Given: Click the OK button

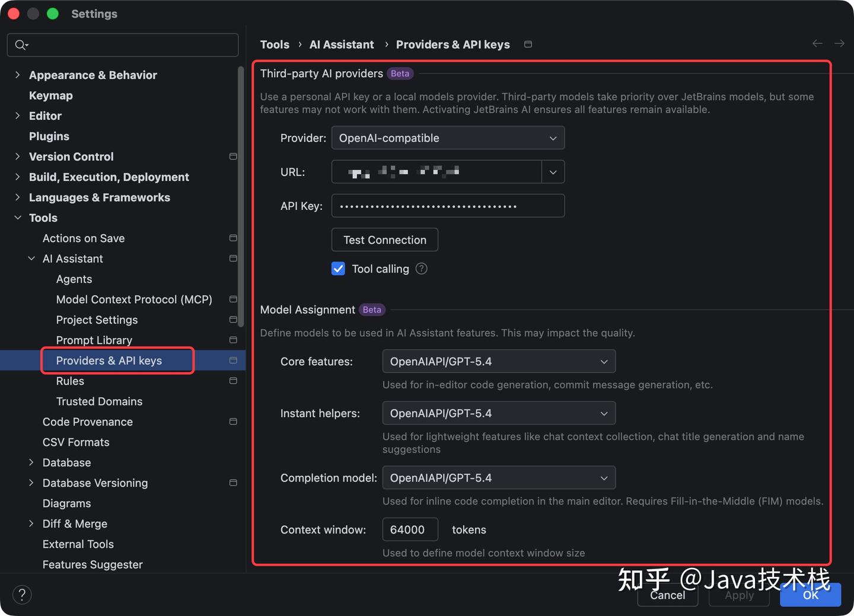Looking at the screenshot, I should [810, 595].
